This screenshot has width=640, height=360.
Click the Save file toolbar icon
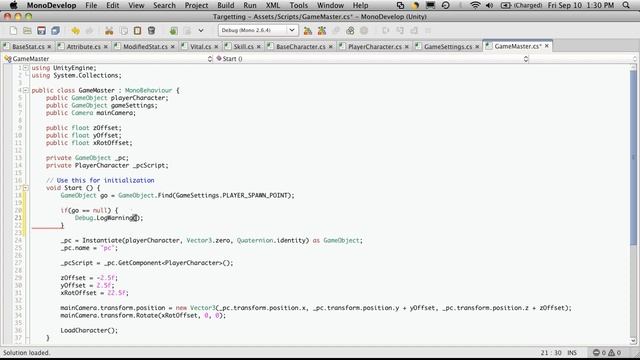click(x=41, y=31)
